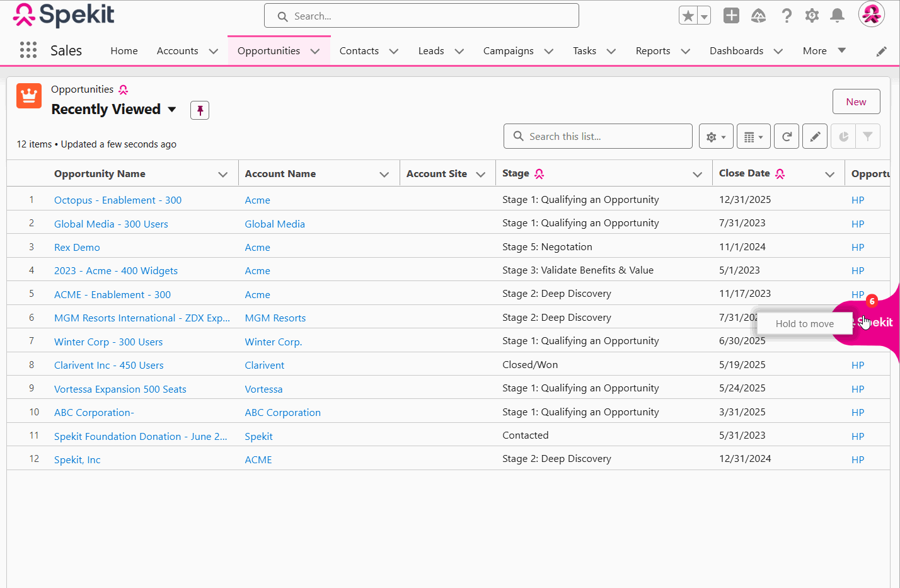The width and height of the screenshot is (900, 588).
Task: Open the ABC Corporation account link
Action: [282, 413]
